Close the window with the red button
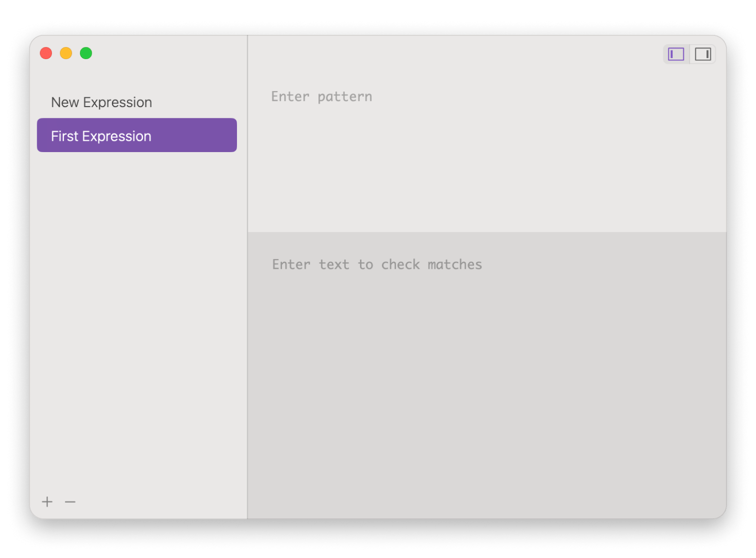Screen dimensions: 756x558 point(46,53)
